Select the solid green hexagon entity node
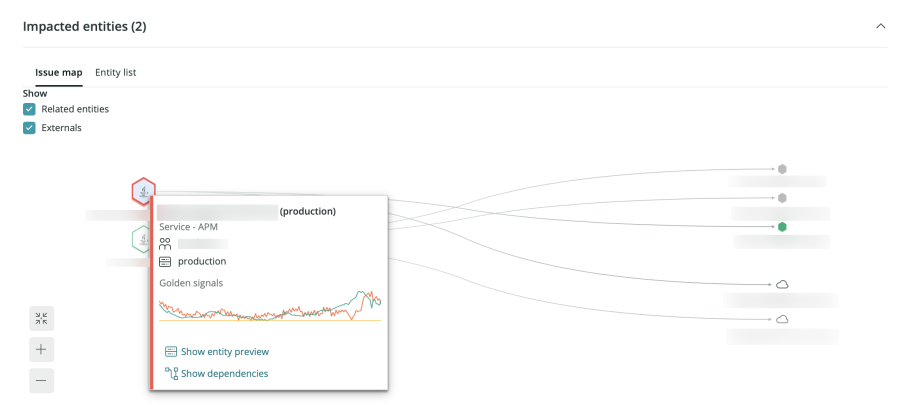This screenshot has height=405, width=900. click(782, 227)
